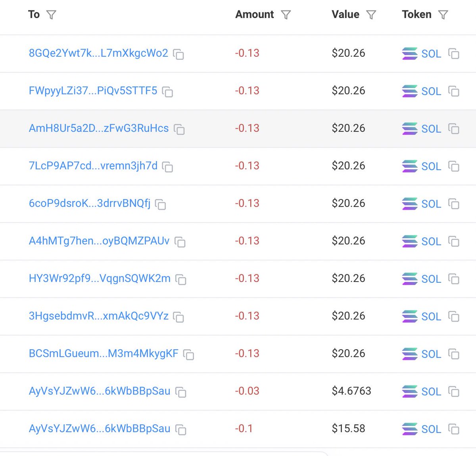Copy address FWpyyLZi37...PiQv5STTF5

click(x=167, y=92)
